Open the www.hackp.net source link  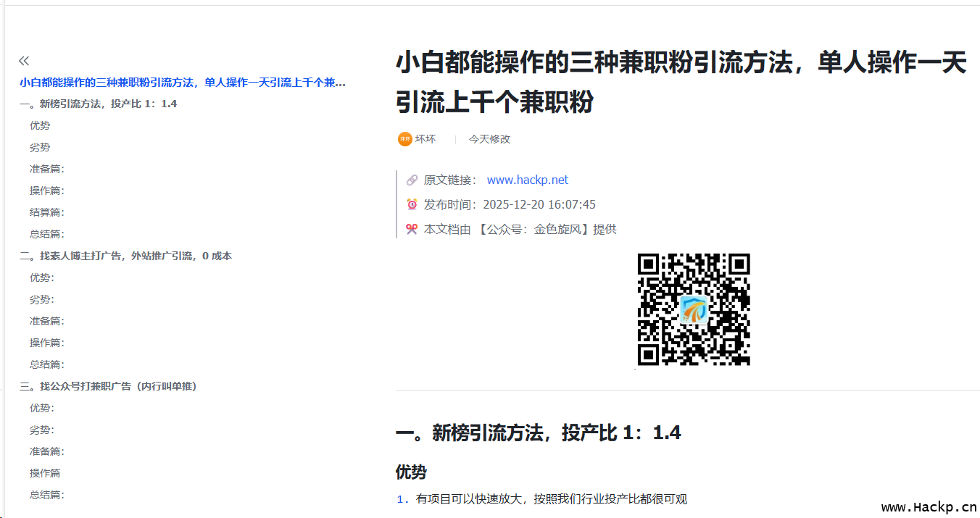[x=527, y=180]
